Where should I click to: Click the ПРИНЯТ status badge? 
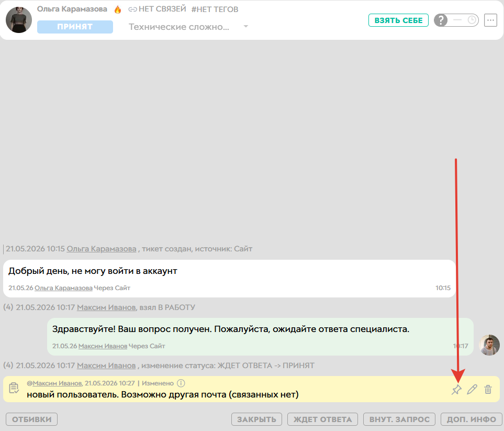[x=75, y=27]
